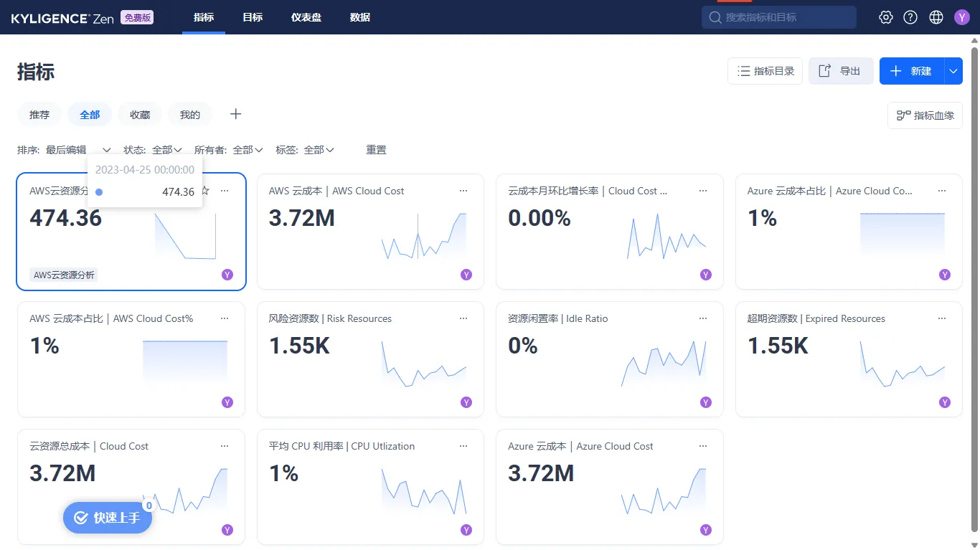Open more menu on AWS云资源分析 card

(225, 191)
